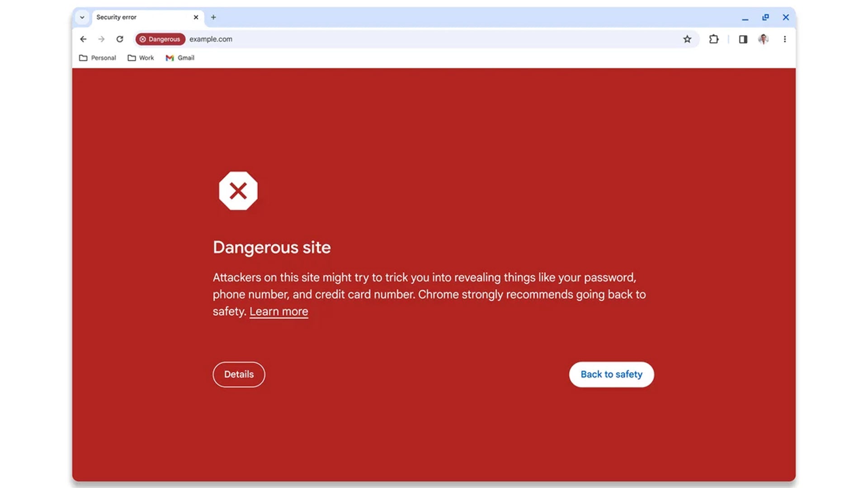
Task: Click the Details button
Action: tap(238, 374)
